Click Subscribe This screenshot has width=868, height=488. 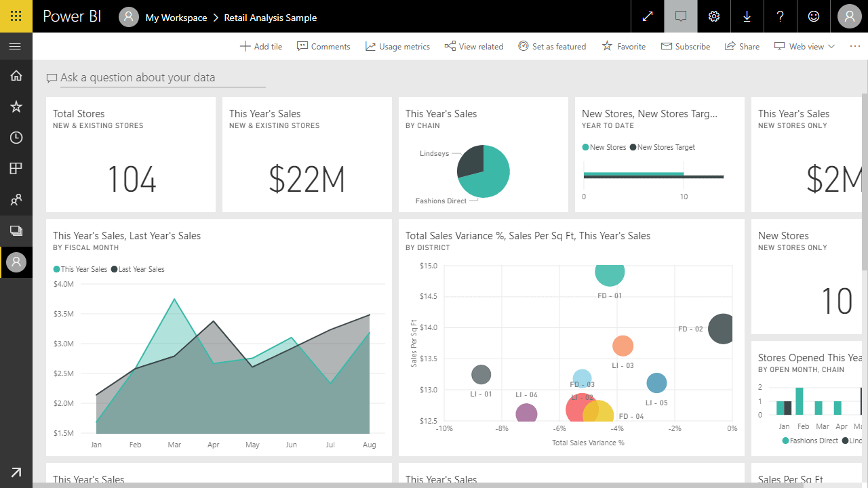click(686, 47)
